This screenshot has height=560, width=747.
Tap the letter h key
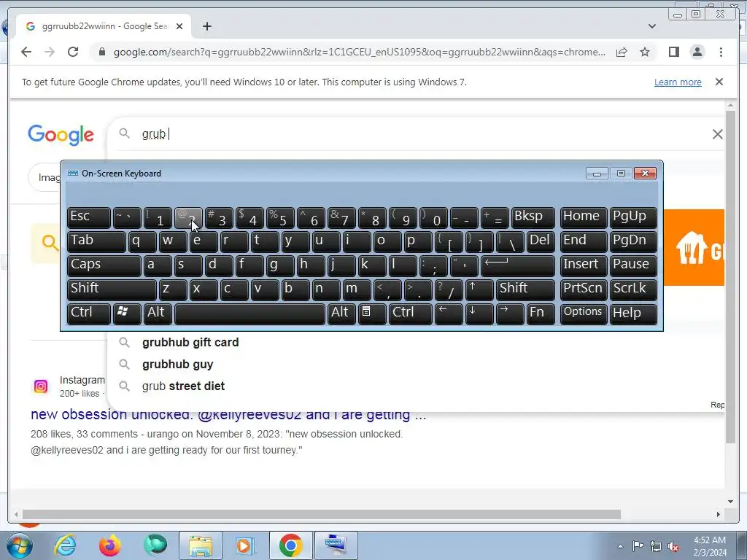pyautogui.click(x=311, y=265)
